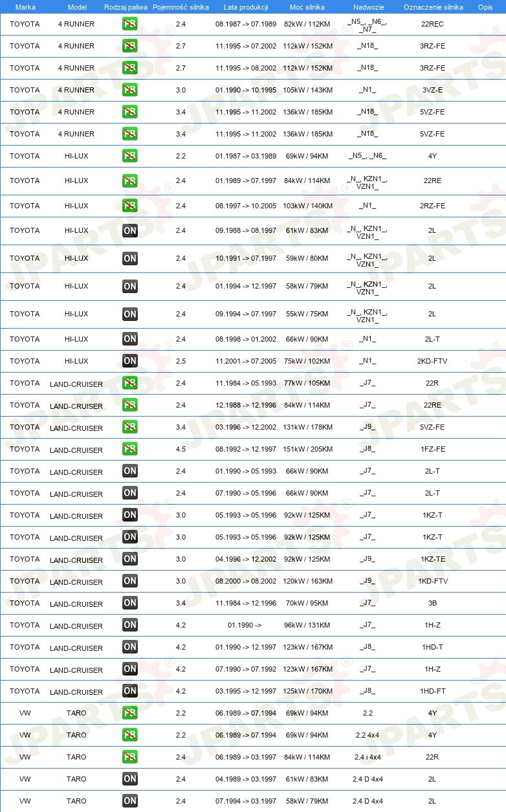Viewport: 506px width, 812px height.
Task: Click the PB fuel icon in the 22REC row
Action: [129, 24]
